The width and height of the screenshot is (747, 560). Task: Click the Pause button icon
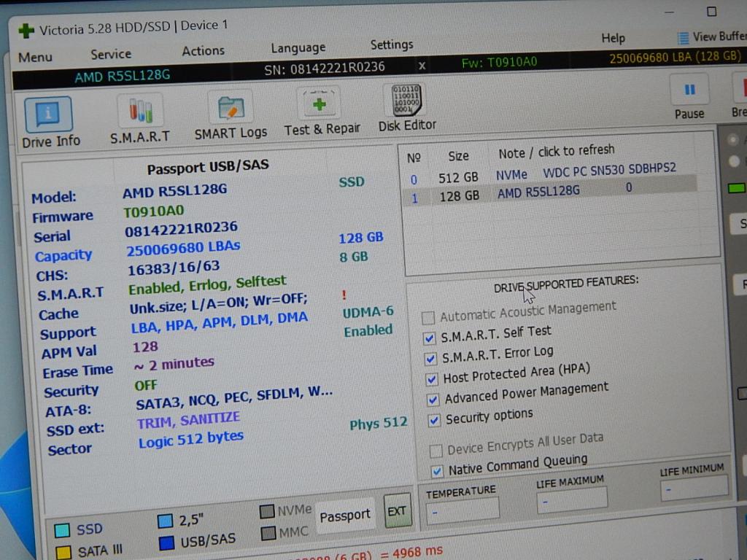[x=689, y=90]
